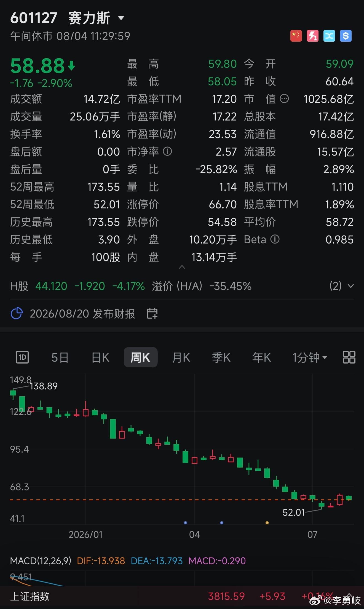Tap the 2026/08/20 发布财报 notice

(x=82, y=314)
